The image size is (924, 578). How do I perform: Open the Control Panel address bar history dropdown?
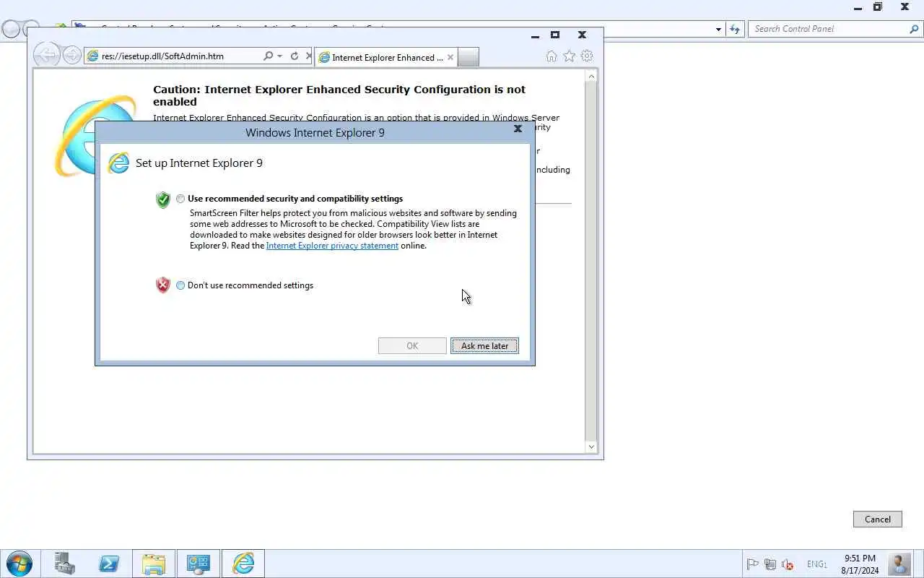coord(718,30)
